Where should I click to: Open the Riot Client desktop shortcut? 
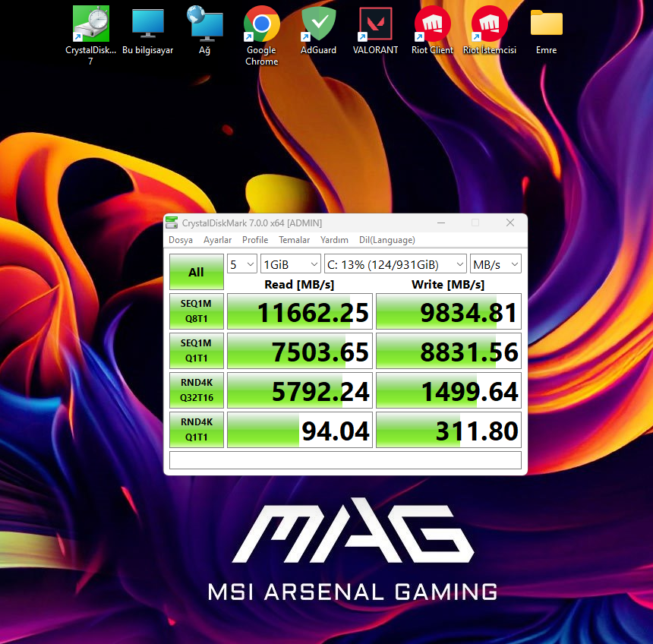click(432, 31)
